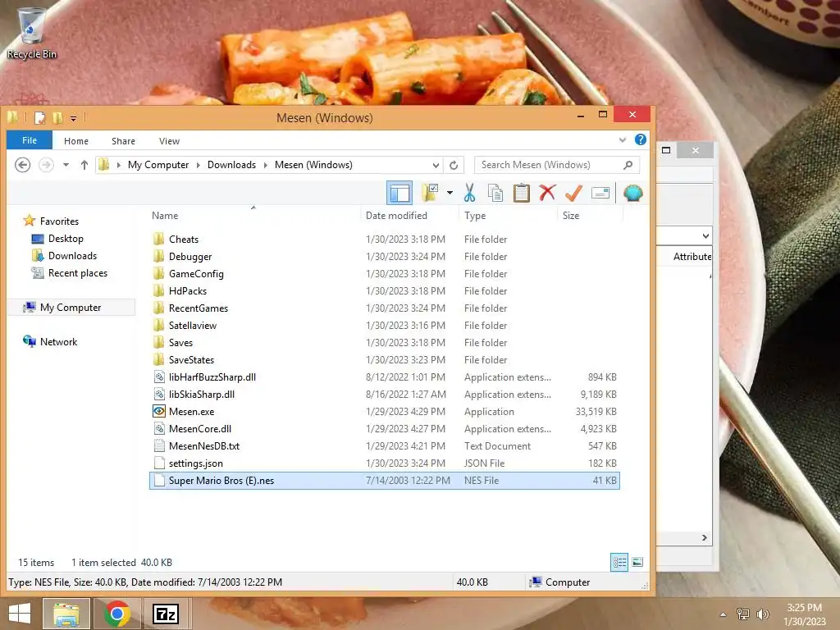Image resolution: width=840 pixels, height=630 pixels.
Task: Switch to the Share ribbon tab
Action: point(123,141)
